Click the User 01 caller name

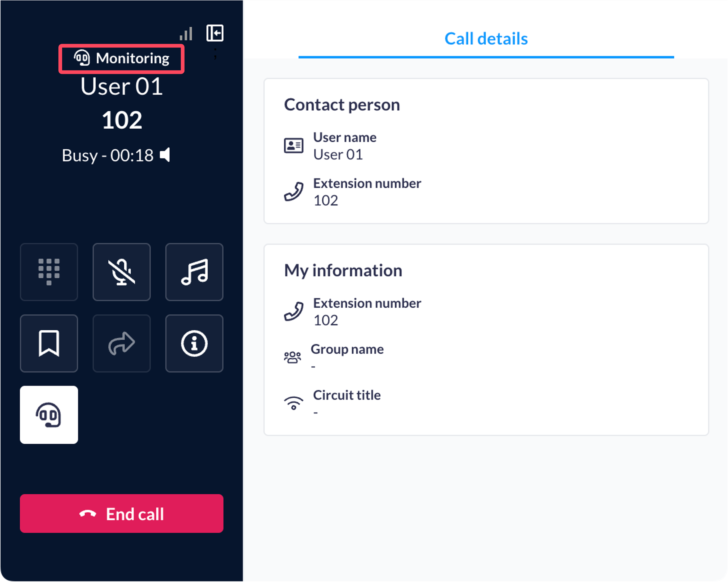point(122,87)
